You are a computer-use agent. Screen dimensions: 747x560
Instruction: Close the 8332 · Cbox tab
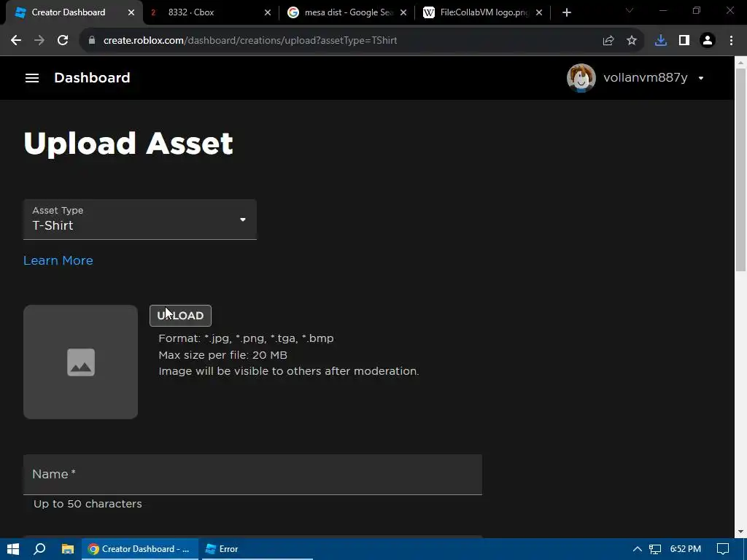click(x=268, y=12)
